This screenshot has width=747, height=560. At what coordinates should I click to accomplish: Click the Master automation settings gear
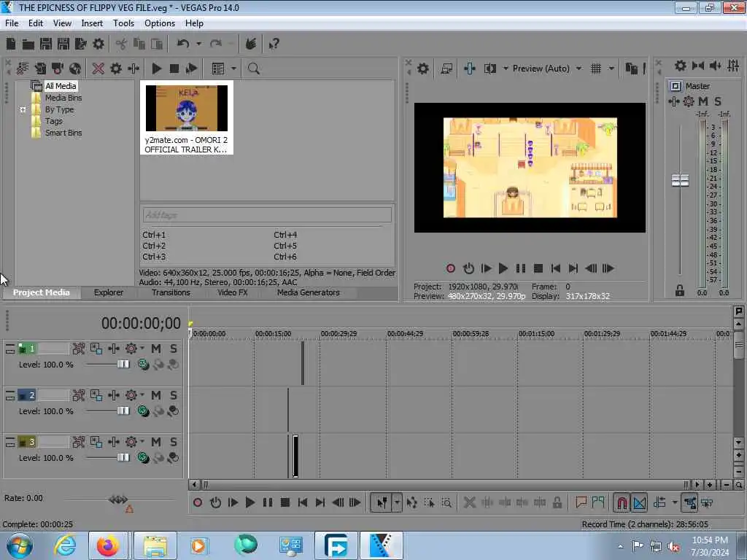point(689,101)
